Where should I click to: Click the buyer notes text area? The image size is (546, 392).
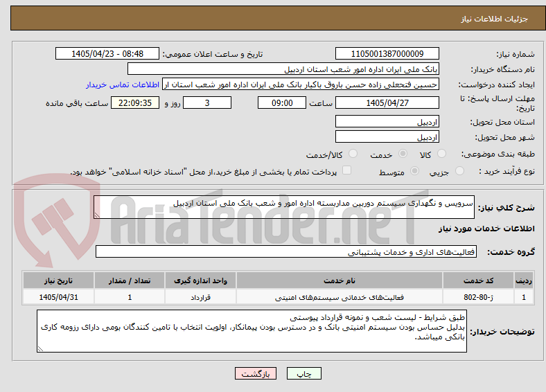pyautogui.click(x=252, y=331)
